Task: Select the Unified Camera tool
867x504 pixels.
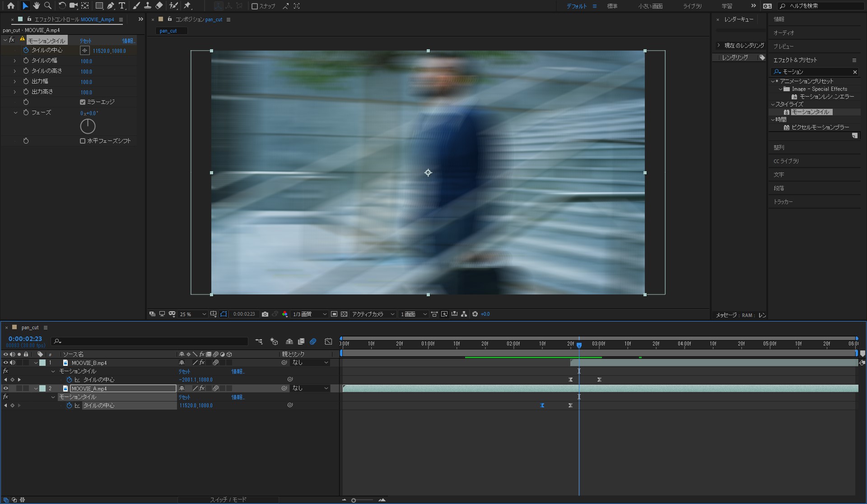Action: pyautogui.click(x=73, y=6)
